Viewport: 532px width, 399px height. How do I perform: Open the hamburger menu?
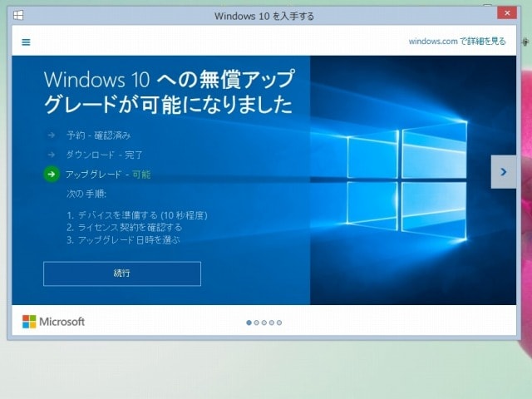point(26,42)
